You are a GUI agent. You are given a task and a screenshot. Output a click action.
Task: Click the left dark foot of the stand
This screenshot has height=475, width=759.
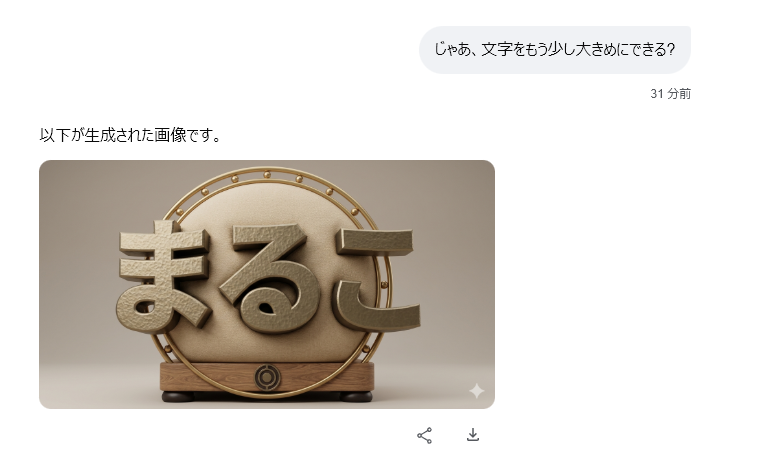177,397
